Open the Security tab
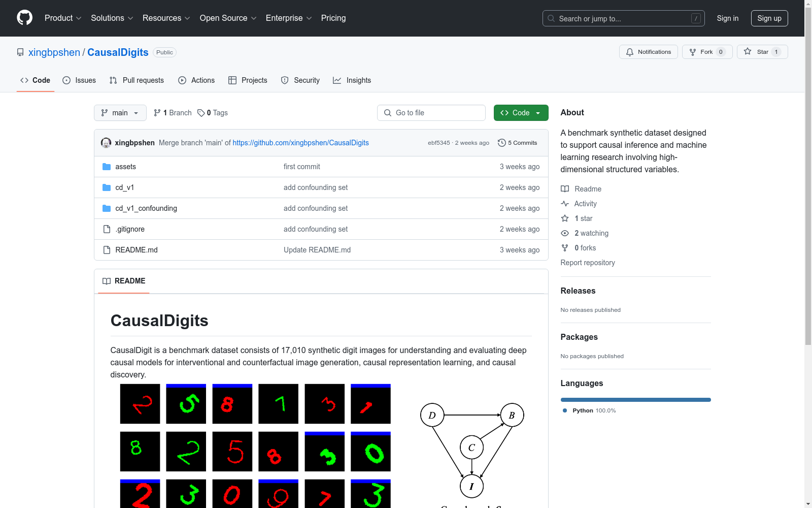 (300, 80)
